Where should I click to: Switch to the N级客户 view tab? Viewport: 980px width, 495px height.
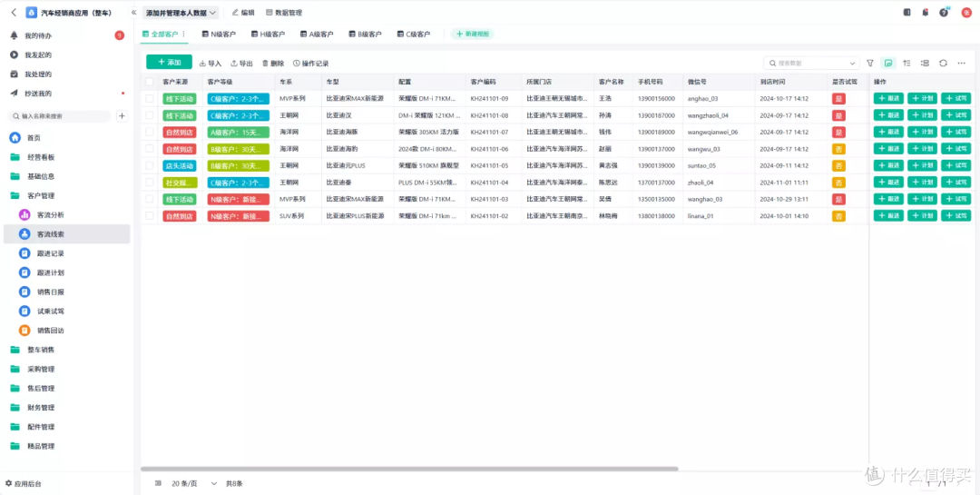219,35
